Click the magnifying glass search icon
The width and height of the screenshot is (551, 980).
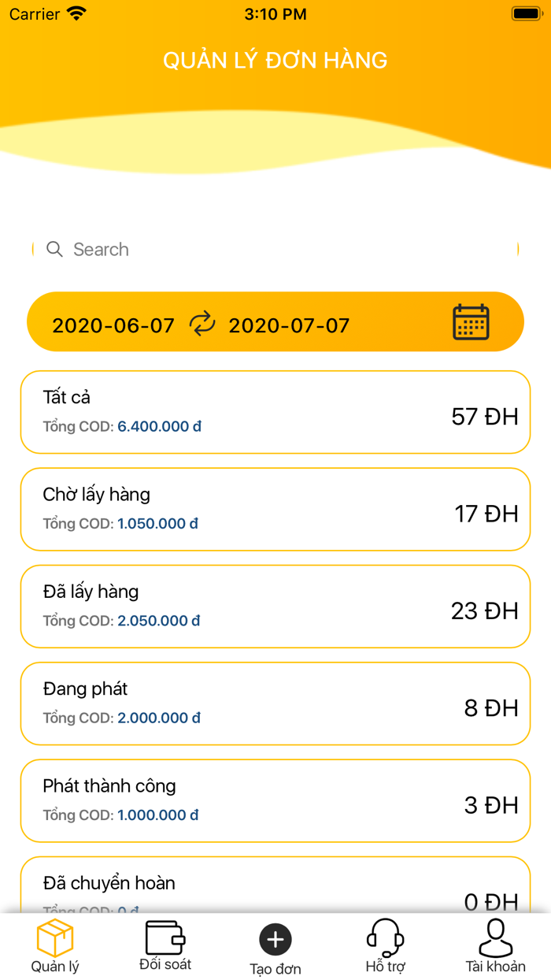coord(55,249)
